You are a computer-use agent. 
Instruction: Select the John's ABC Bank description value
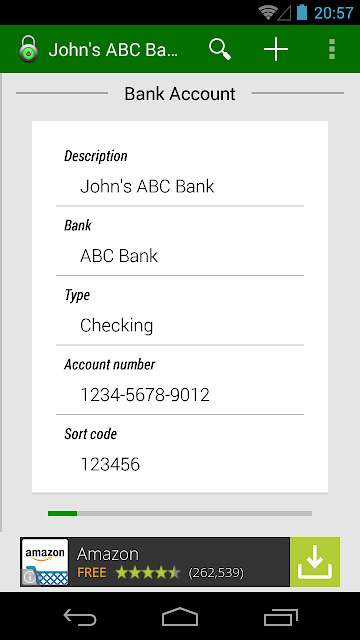coord(147,187)
